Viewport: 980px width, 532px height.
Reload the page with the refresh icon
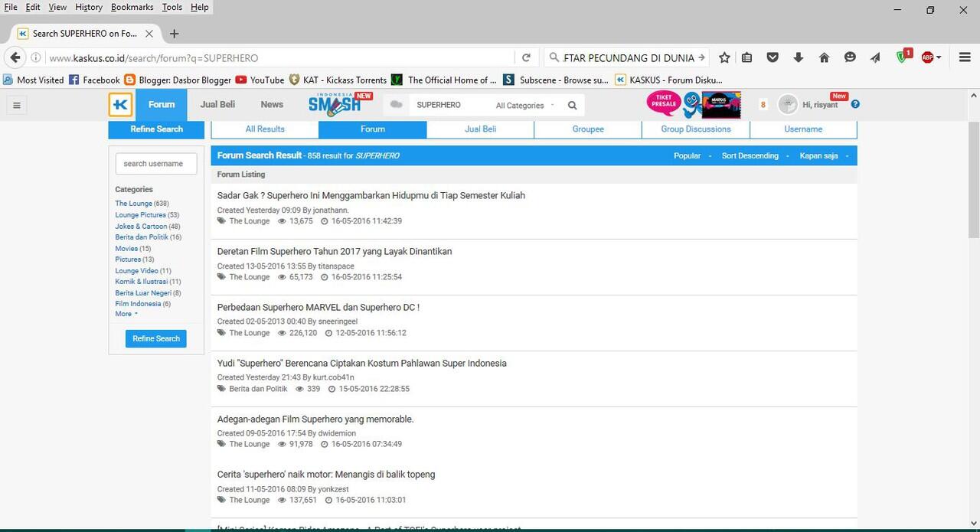click(x=526, y=57)
